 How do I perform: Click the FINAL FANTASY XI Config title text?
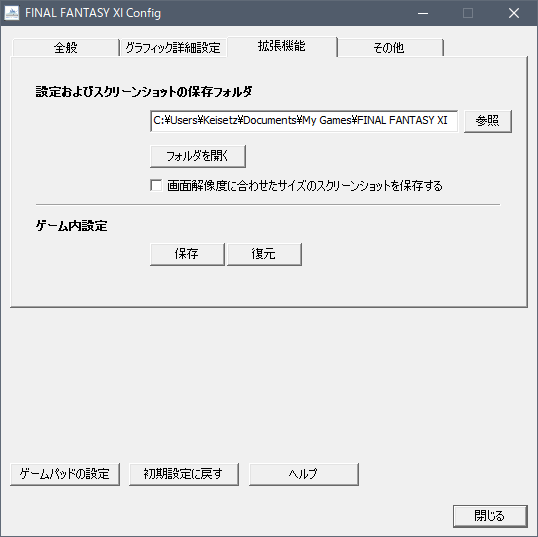click(x=93, y=13)
